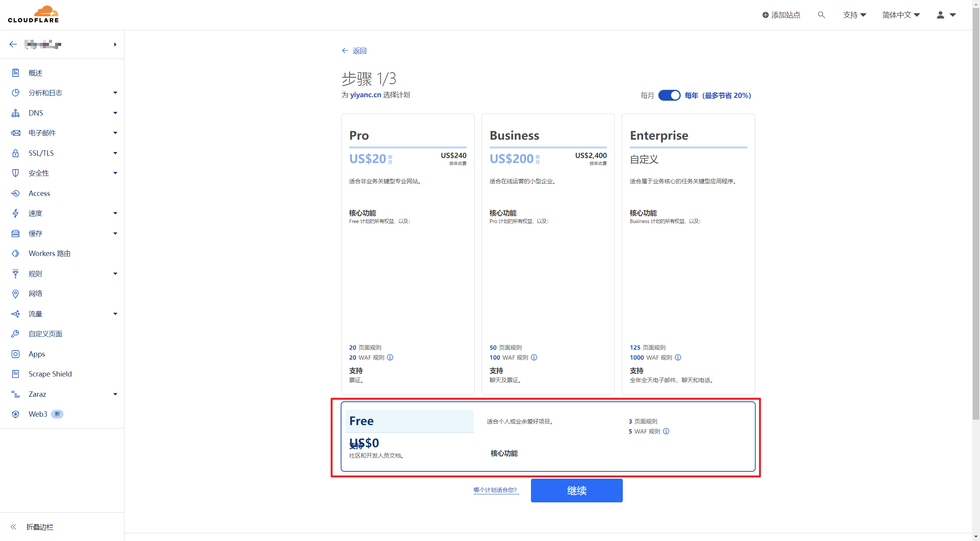The height and width of the screenshot is (541, 980).
Task: Click the 每月 label
Action: point(647,95)
